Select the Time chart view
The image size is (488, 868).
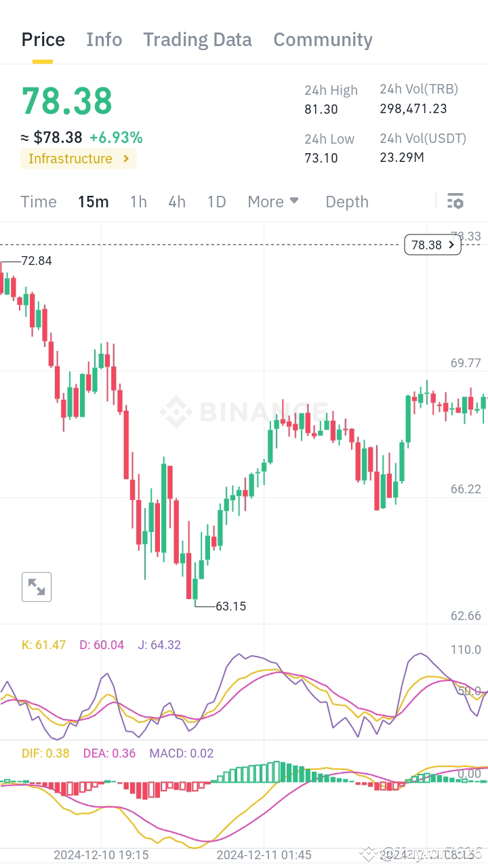(x=38, y=201)
